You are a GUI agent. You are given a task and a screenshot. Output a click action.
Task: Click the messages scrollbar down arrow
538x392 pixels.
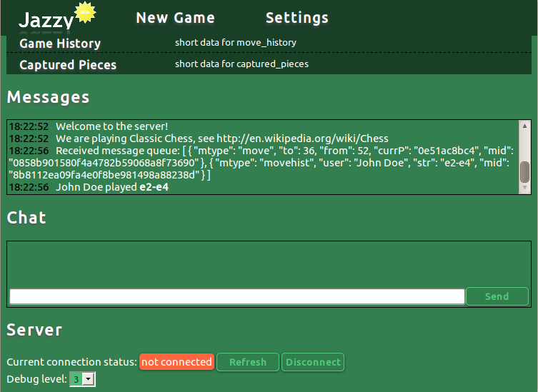coord(525,188)
